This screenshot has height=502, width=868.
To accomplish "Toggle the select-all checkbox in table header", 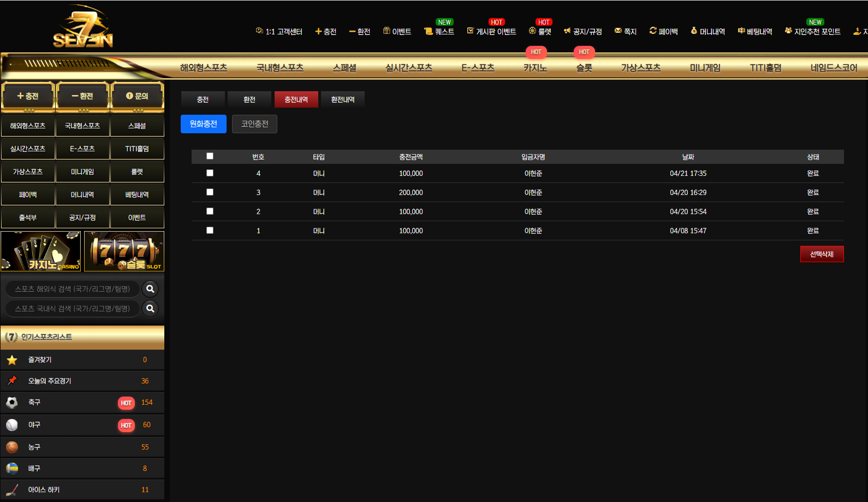I will click(210, 156).
